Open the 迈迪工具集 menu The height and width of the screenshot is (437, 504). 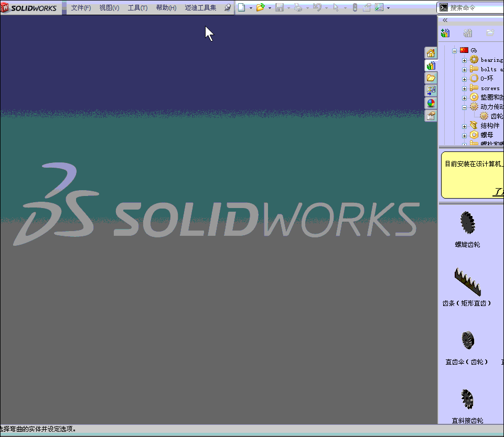pos(200,8)
